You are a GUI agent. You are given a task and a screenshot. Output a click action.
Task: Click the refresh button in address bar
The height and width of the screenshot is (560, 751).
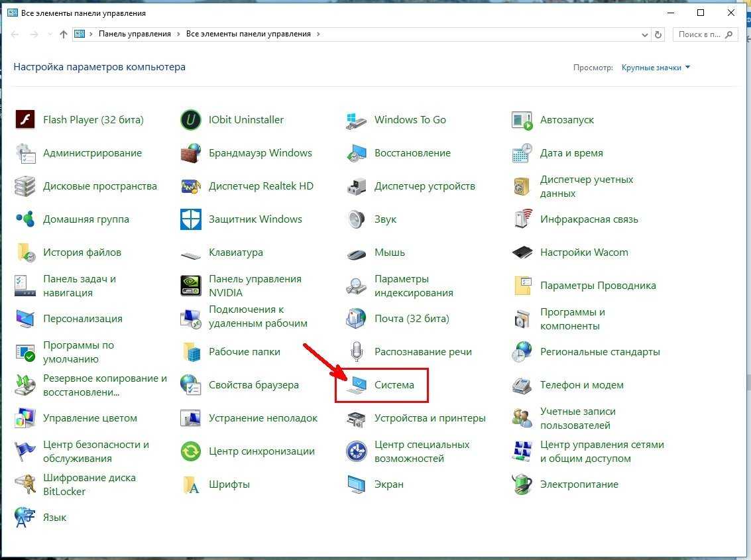click(x=658, y=34)
